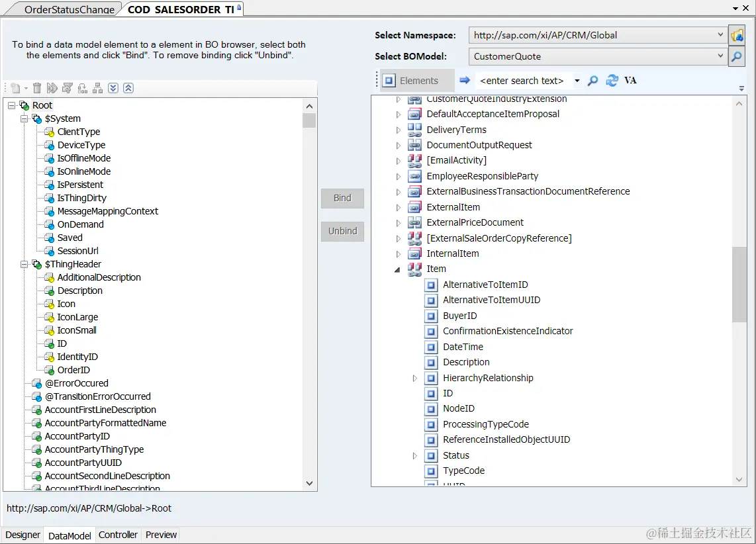
Task: Click the filter funnel icon in data model toolbar
Action: pos(68,88)
